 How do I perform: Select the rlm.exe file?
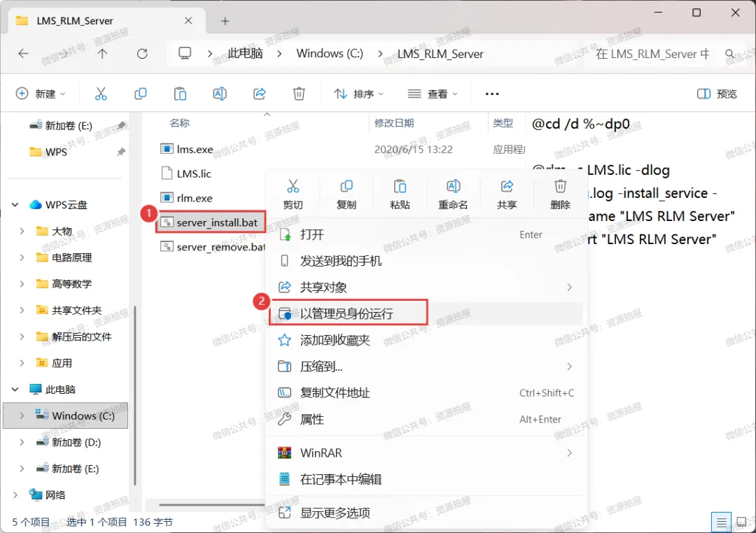(195, 198)
